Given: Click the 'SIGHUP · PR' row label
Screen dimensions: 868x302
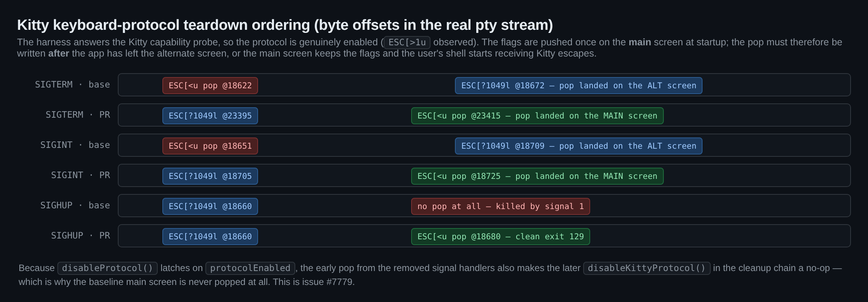Looking at the screenshot, I should click(x=81, y=236).
